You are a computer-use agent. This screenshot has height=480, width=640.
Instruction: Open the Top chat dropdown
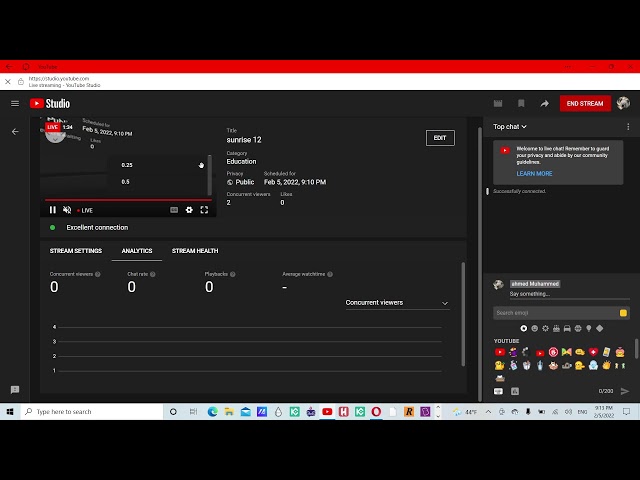pyautogui.click(x=510, y=127)
